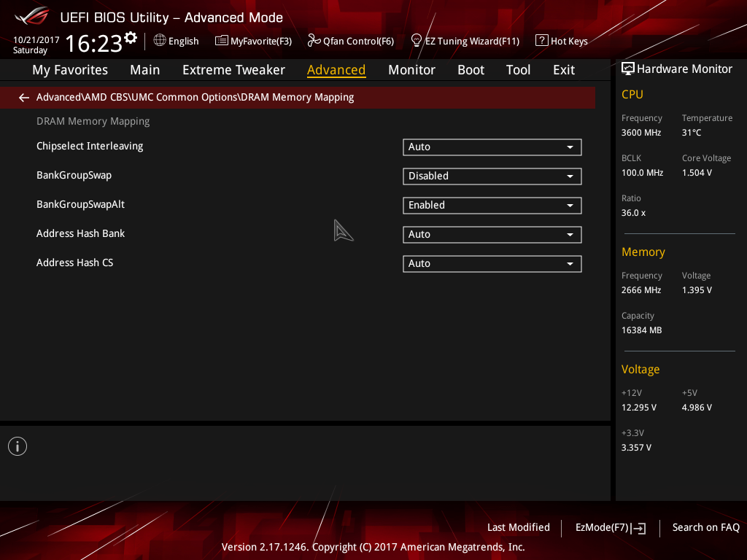Viewport: 747px width, 560px height.
Task: Select the Address Hash CS label
Action: (75, 262)
